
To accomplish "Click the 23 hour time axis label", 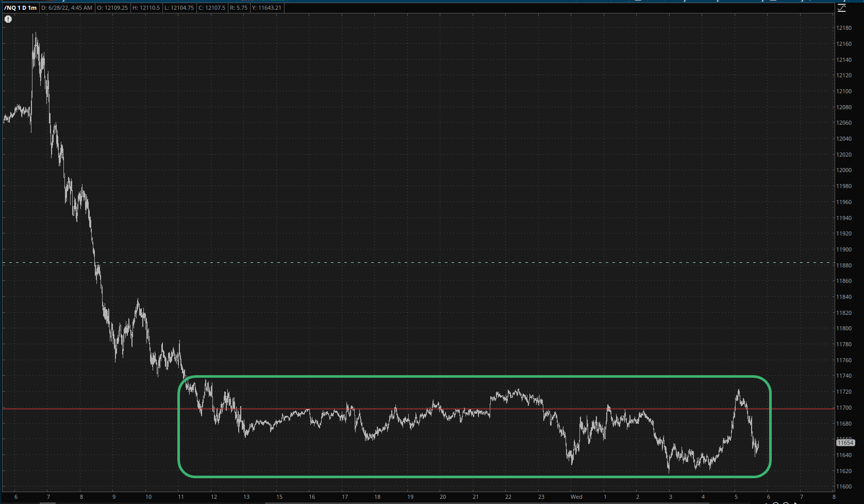I will pos(541,497).
